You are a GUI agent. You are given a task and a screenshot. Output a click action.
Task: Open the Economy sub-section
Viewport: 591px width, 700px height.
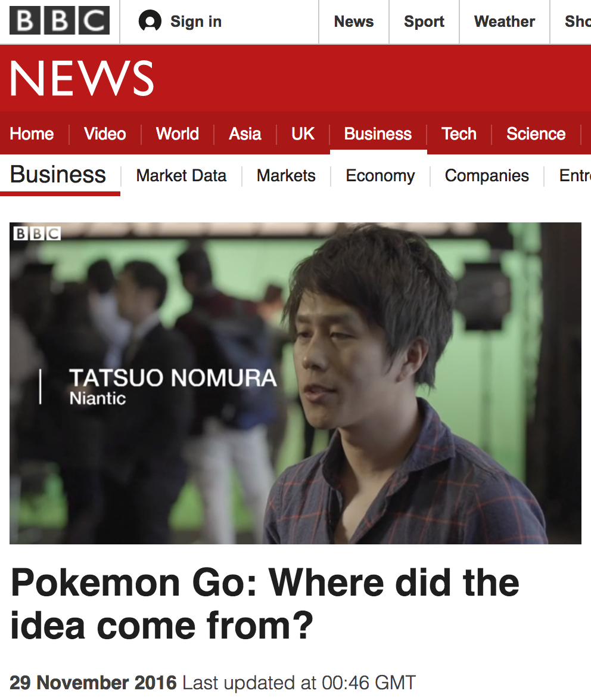380,175
